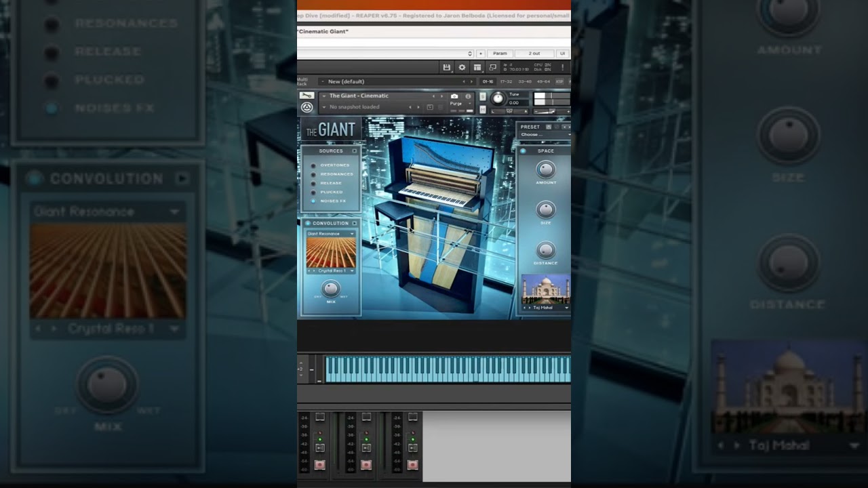The width and height of the screenshot is (868, 488).
Task: Click the save icon beside PRESET label
Action: (549, 127)
